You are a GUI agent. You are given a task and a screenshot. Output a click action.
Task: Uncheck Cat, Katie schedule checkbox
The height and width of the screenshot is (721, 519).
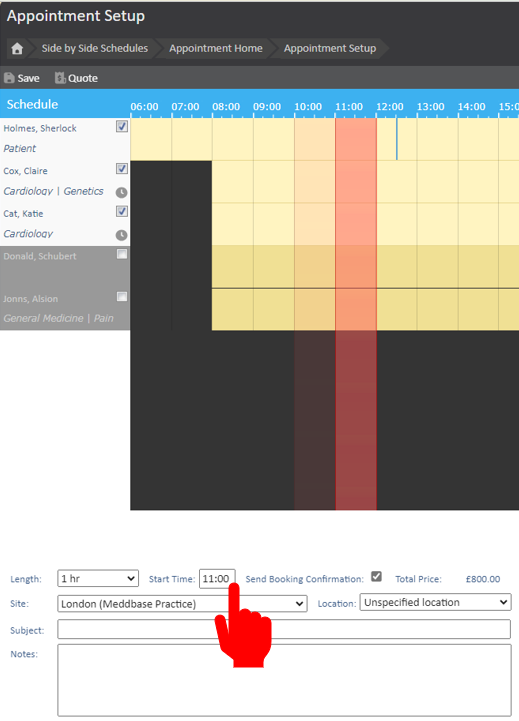122,212
